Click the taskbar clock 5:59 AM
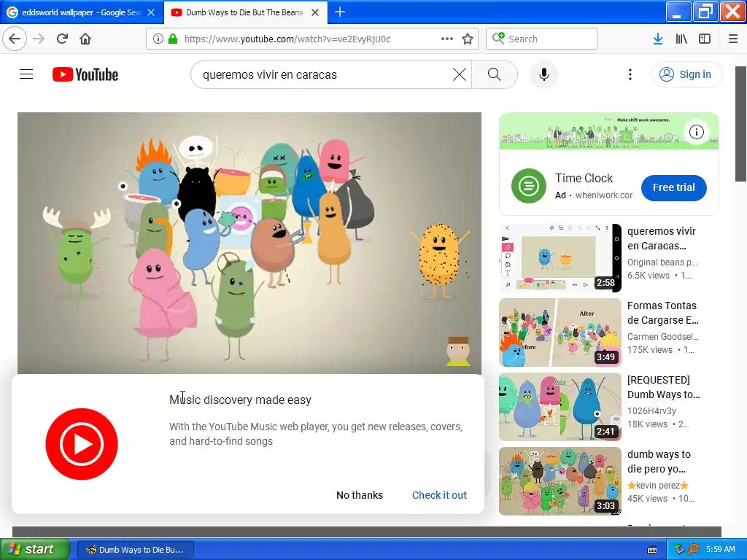 tap(720, 549)
